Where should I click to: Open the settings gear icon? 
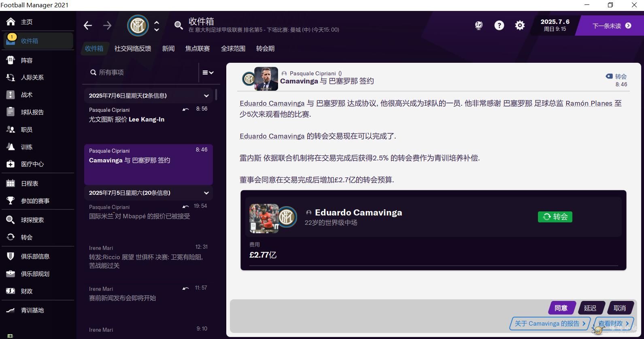pos(520,26)
